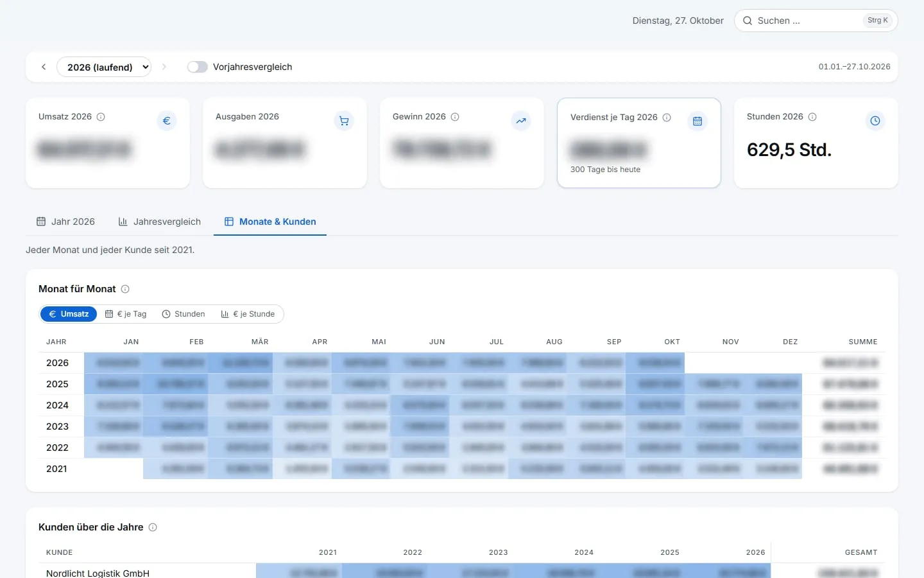Click the KUNDE column header
The image size is (924, 578).
59,552
